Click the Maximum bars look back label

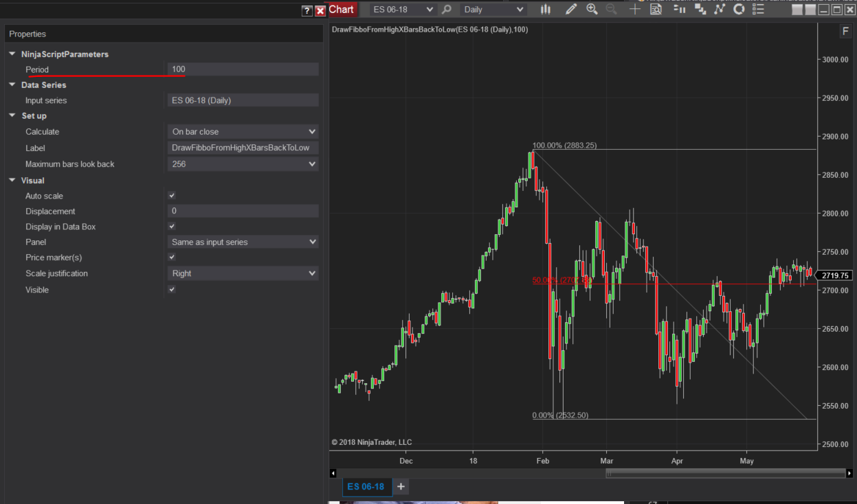click(x=70, y=164)
